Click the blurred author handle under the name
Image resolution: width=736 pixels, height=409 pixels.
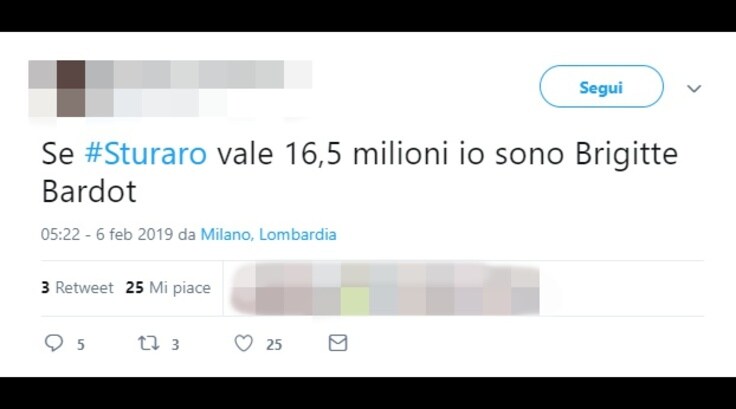click(156, 103)
